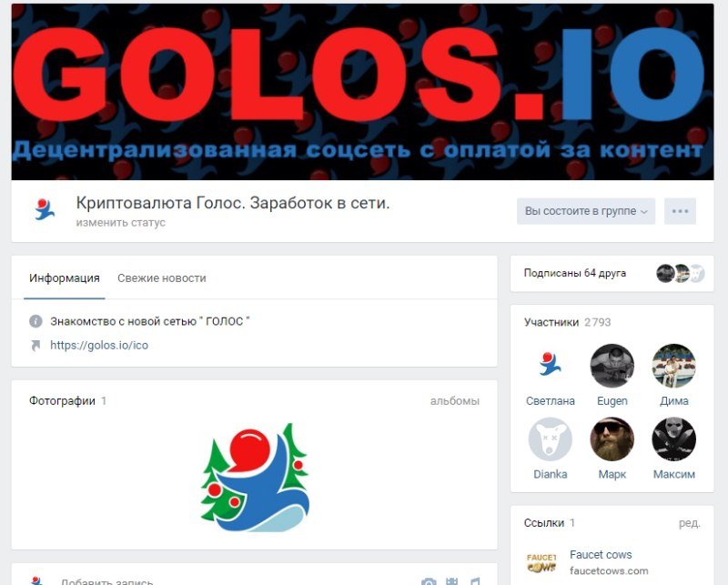Open Светлана's member avatar
The width and height of the screenshot is (728, 585).
(551, 366)
